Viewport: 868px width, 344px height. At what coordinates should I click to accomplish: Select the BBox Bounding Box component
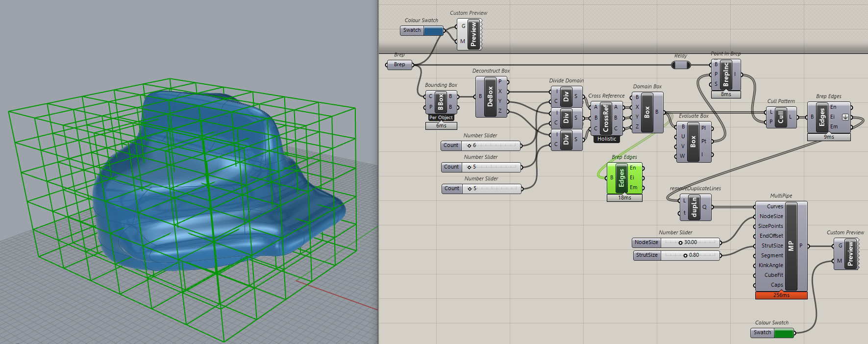pyautogui.click(x=441, y=102)
